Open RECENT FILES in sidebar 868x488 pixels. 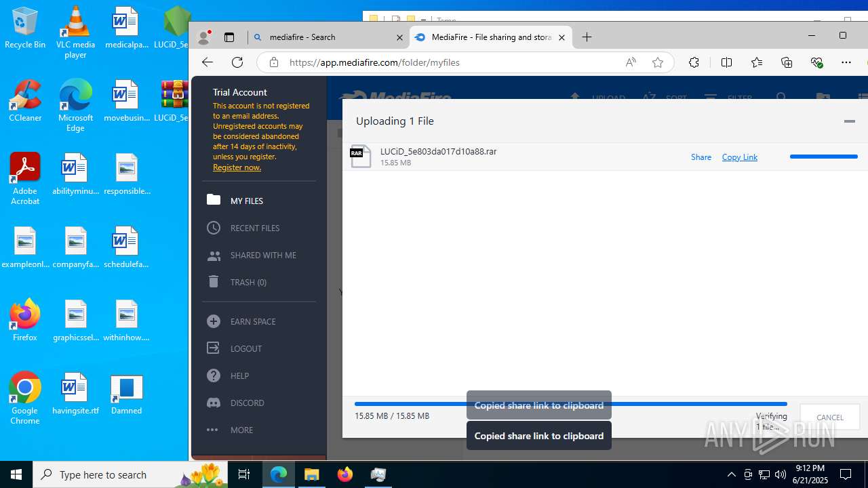pyautogui.click(x=259, y=228)
